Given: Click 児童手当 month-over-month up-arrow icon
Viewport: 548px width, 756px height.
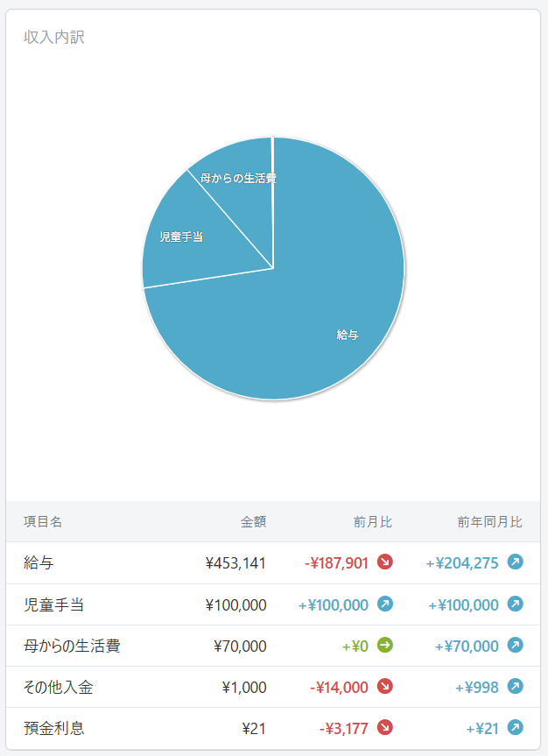Looking at the screenshot, I should coord(385,604).
